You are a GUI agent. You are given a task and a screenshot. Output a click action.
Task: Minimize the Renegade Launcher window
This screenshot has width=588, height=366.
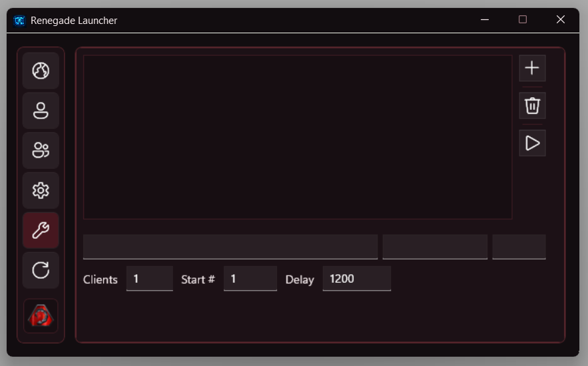click(485, 19)
